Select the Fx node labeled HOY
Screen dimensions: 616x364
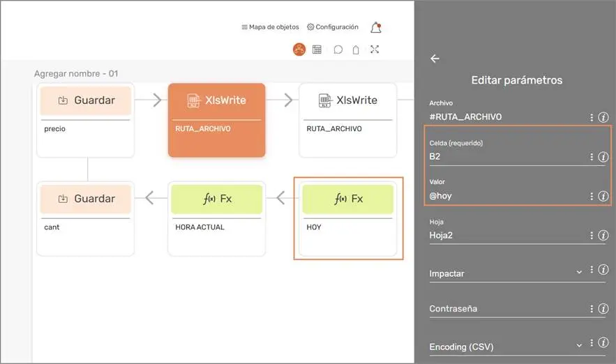point(347,218)
